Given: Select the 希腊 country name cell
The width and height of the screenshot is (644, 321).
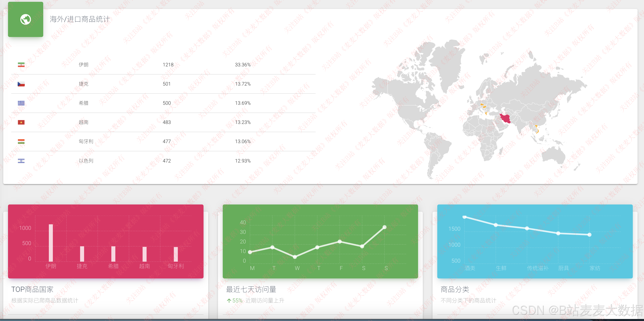Looking at the screenshot, I should coord(83,103).
